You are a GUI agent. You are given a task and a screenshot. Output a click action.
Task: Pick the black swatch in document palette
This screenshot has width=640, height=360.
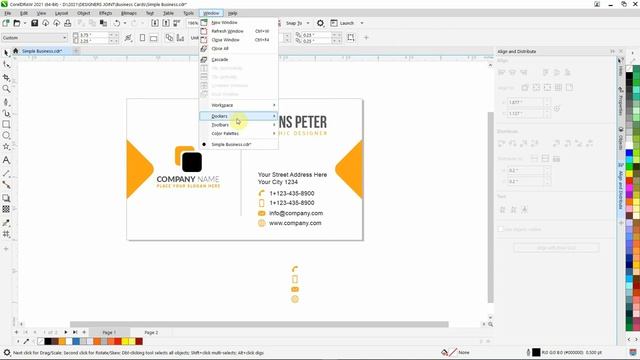48,341
